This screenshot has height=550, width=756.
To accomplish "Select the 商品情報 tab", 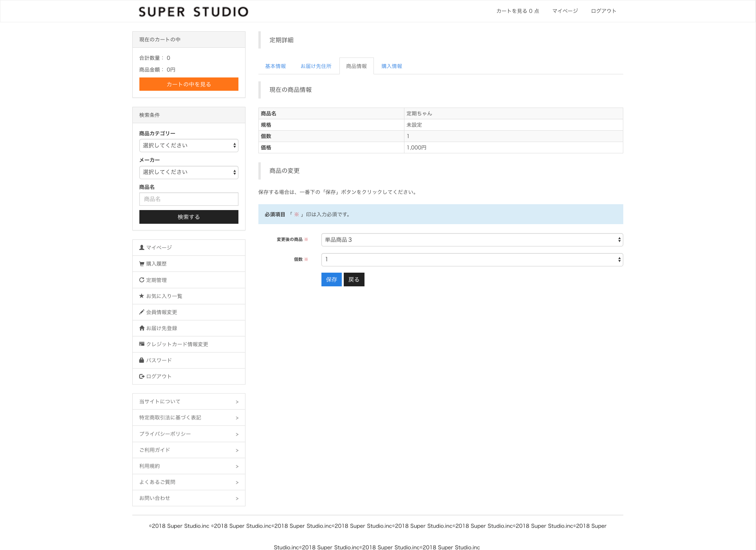I will pos(357,66).
